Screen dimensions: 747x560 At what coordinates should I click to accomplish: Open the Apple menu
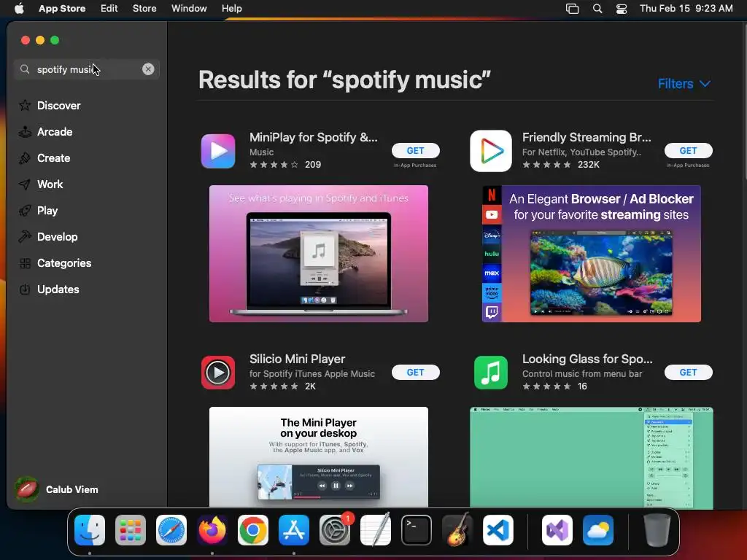[x=19, y=9]
